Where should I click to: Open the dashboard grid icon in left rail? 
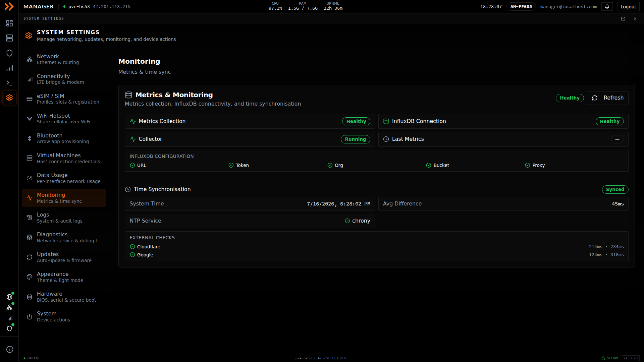coord(9,23)
